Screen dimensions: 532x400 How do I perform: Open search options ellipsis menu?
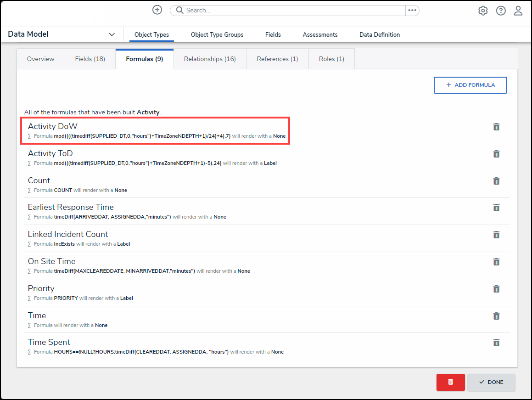pyautogui.click(x=412, y=10)
